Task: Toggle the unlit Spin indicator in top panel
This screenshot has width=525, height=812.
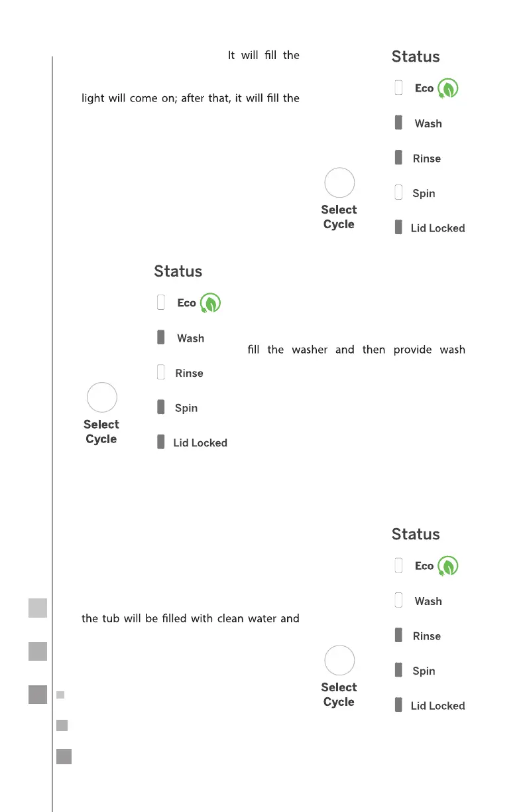Action: tap(398, 192)
